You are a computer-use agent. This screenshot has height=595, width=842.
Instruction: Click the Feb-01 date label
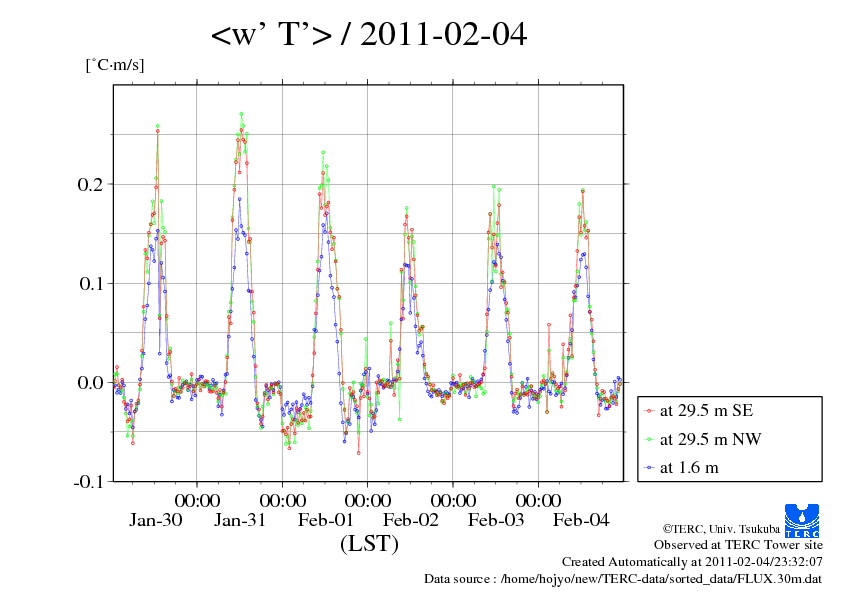[x=325, y=520]
